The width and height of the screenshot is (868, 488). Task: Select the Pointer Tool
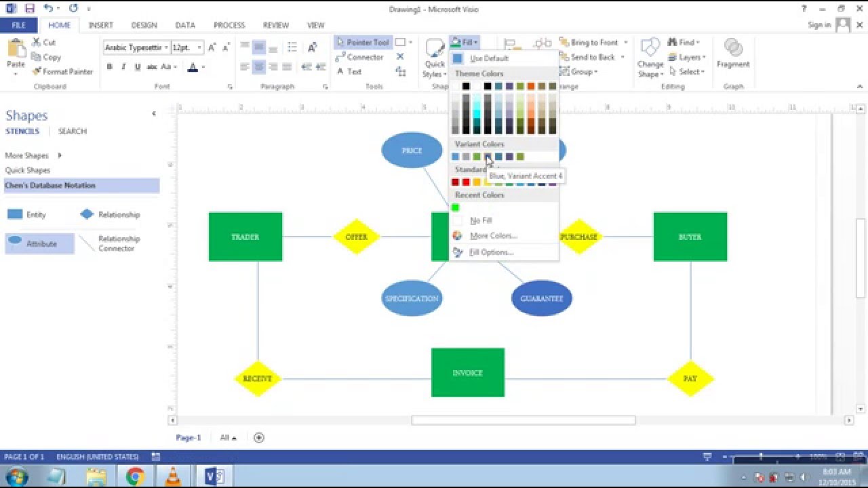pos(362,42)
